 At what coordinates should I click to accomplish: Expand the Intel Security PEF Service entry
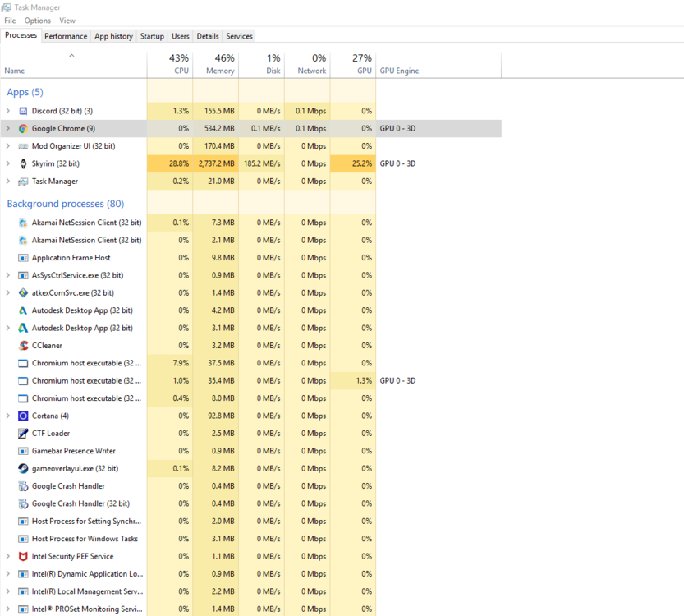coord(8,556)
